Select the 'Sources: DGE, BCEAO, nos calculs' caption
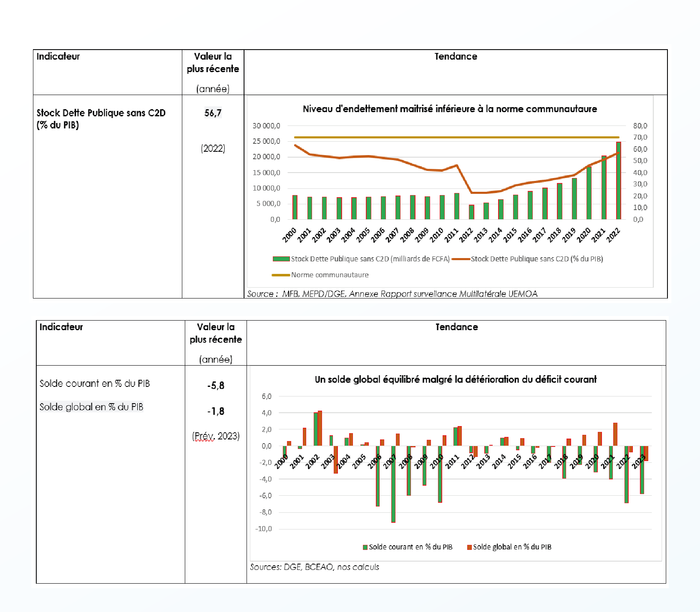This screenshot has width=700, height=612. (315, 567)
